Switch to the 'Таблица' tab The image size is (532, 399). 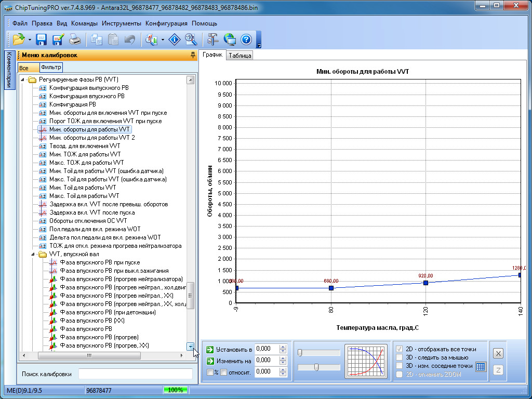[x=240, y=56]
